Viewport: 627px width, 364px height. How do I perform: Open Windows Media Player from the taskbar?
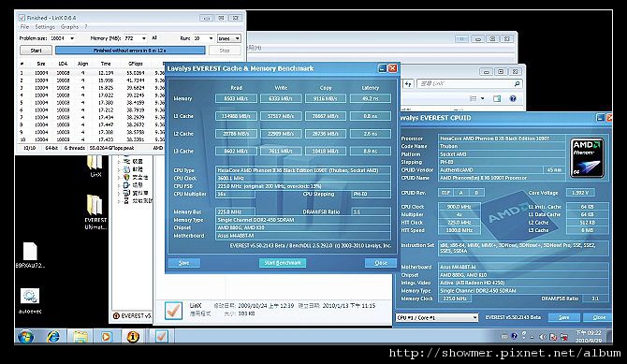tap(106, 337)
